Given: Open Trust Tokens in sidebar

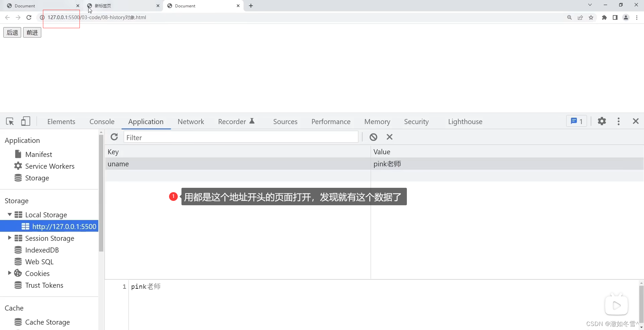Looking at the screenshot, I should point(44,285).
